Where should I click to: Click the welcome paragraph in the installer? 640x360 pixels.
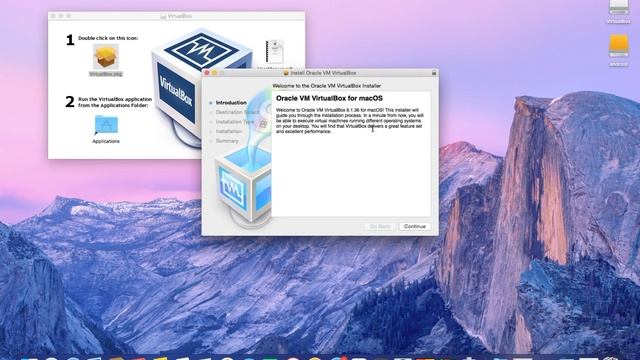[350, 121]
